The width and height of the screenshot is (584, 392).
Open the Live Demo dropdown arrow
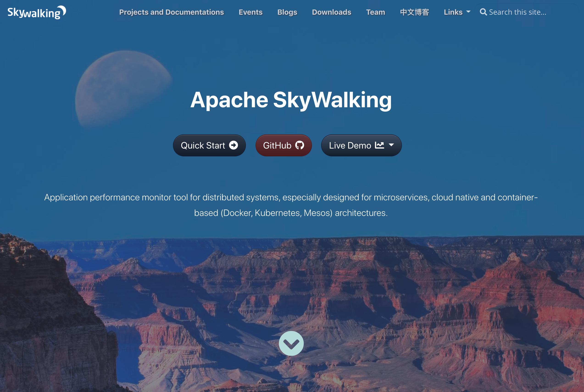click(391, 145)
